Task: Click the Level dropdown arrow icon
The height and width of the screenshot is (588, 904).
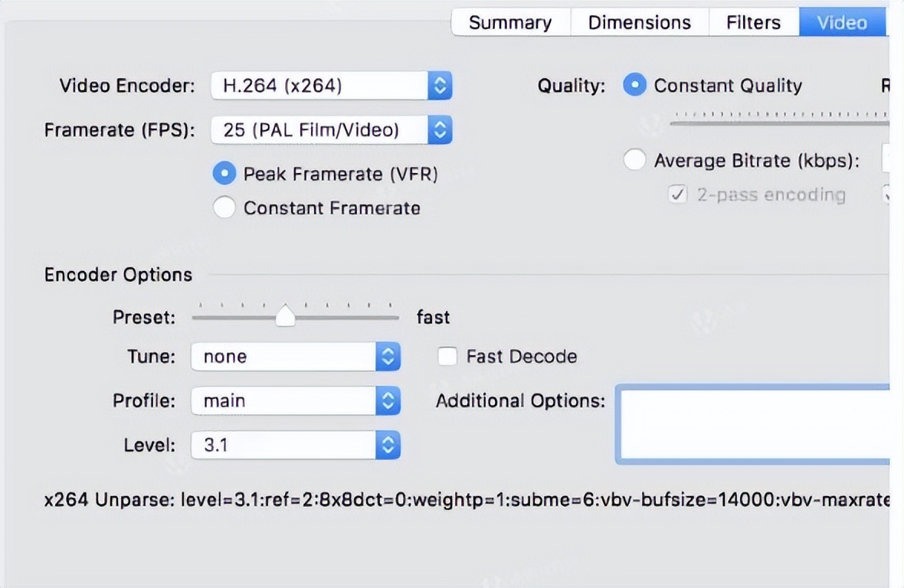Action: click(387, 445)
